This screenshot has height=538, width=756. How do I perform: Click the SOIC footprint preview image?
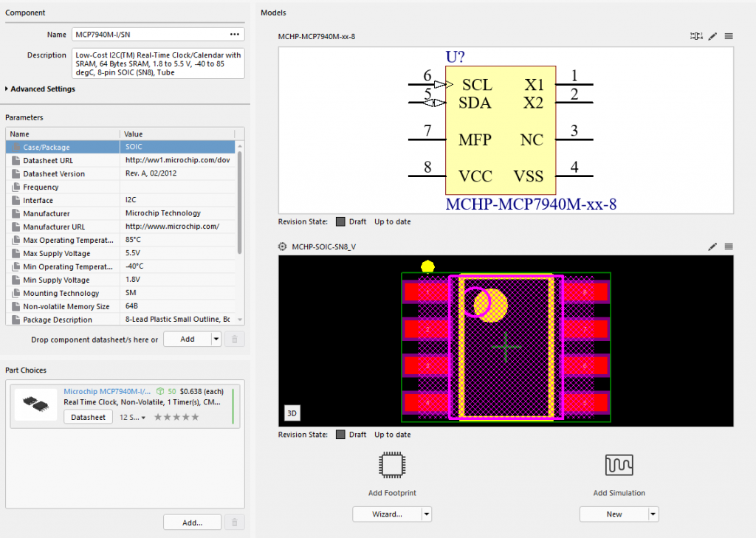pyautogui.click(x=506, y=341)
